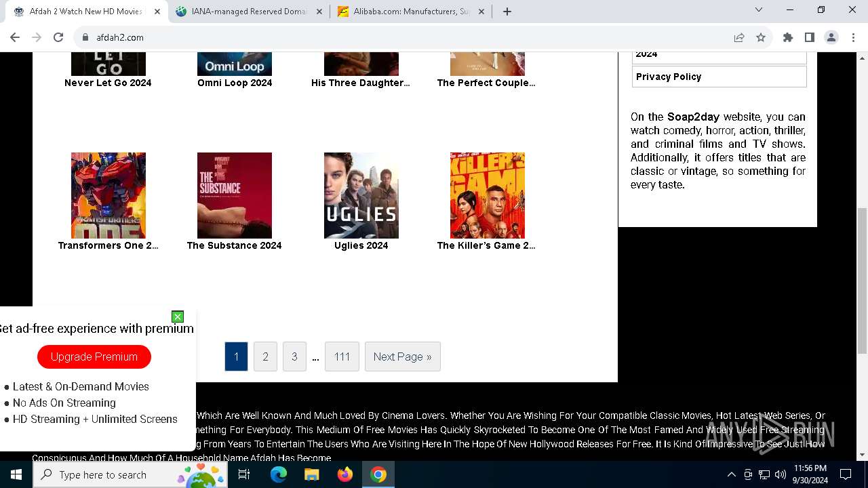Click the browser forward arrow
This screenshot has height=488, width=868.
(x=37, y=37)
